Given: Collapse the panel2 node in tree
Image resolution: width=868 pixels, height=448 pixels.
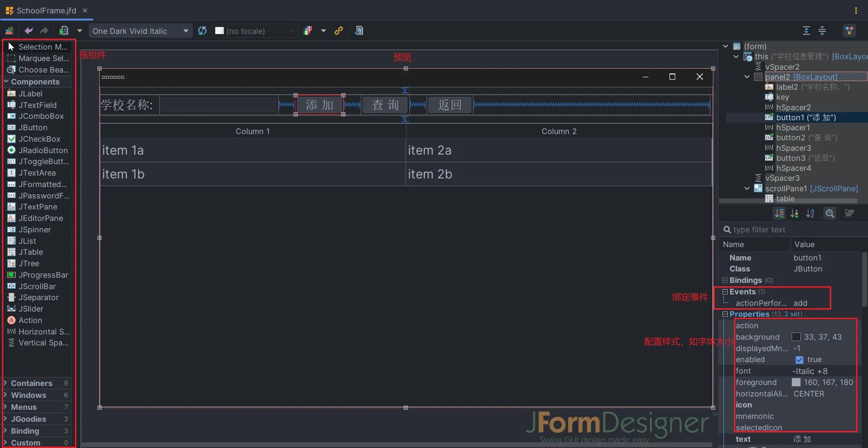Looking at the screenshot, I should pos(747,77).
